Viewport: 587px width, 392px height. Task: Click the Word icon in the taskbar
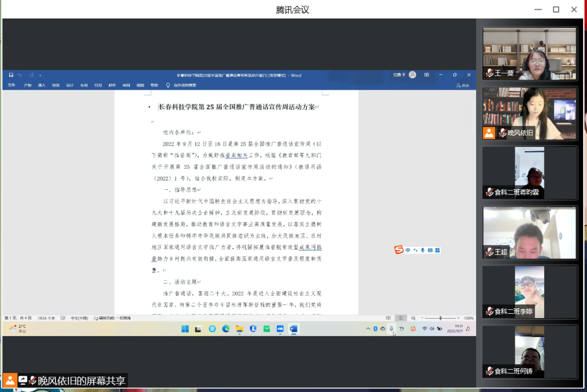[293, 329]
